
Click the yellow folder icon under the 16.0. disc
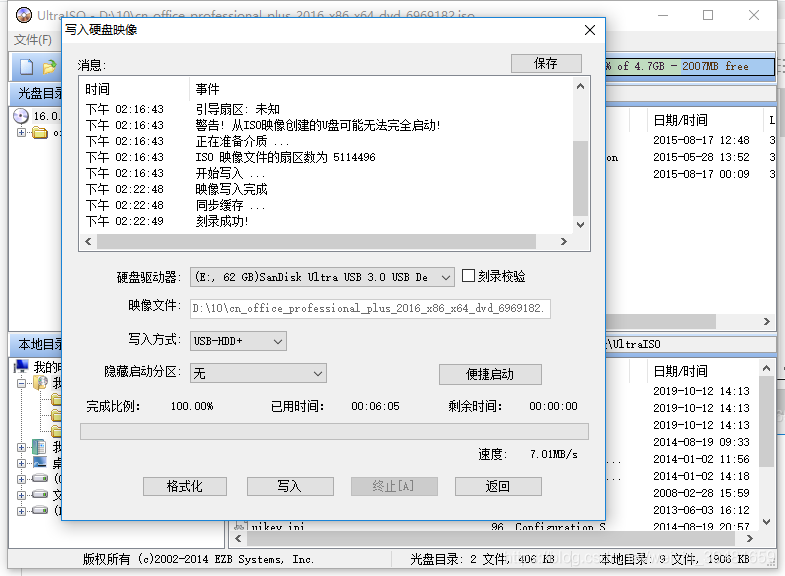point(40,133)
